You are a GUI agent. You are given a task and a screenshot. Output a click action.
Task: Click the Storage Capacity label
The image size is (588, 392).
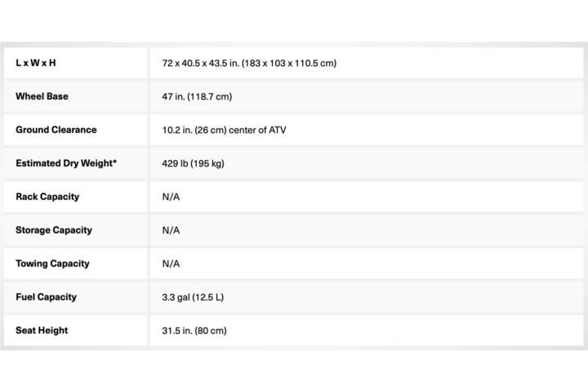54,230
